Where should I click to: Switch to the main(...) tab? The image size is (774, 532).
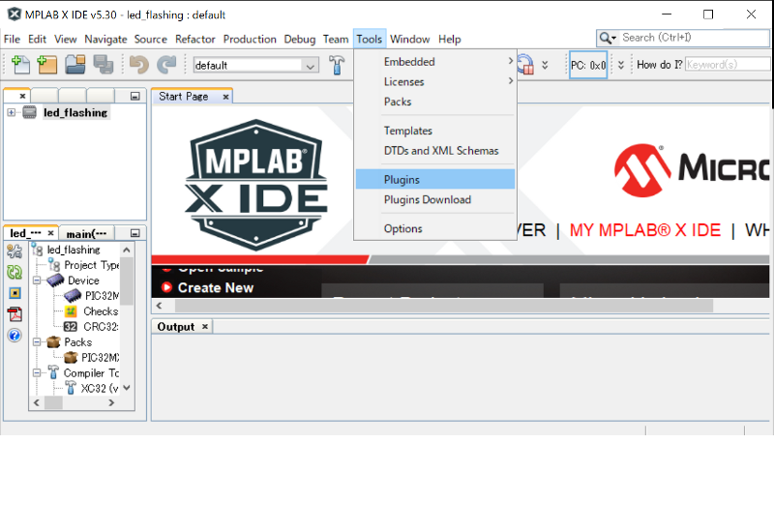pos(86,233)
